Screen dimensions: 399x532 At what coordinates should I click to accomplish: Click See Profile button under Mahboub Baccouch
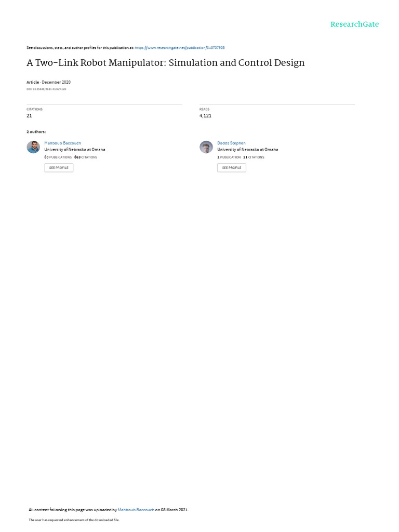59,168
